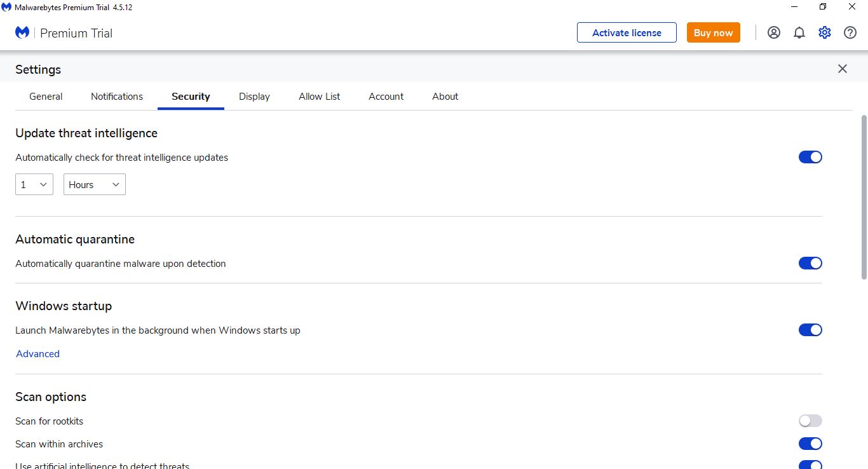This screenshot has width=868, height=469.
Task: Enable Scan for rootkits
Action: 810,421
